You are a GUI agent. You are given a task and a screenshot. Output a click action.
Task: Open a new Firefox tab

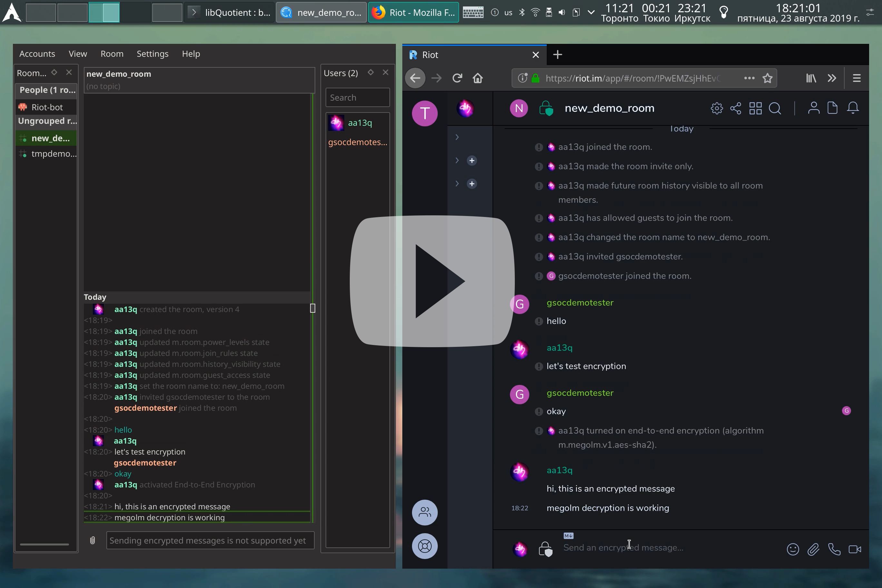point(557,55)
